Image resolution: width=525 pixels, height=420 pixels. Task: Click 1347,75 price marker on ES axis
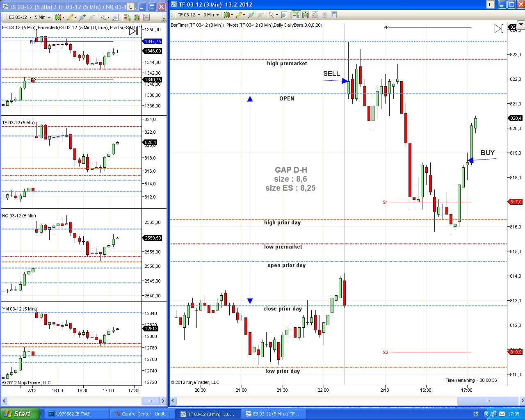click(x=152, y=41)
